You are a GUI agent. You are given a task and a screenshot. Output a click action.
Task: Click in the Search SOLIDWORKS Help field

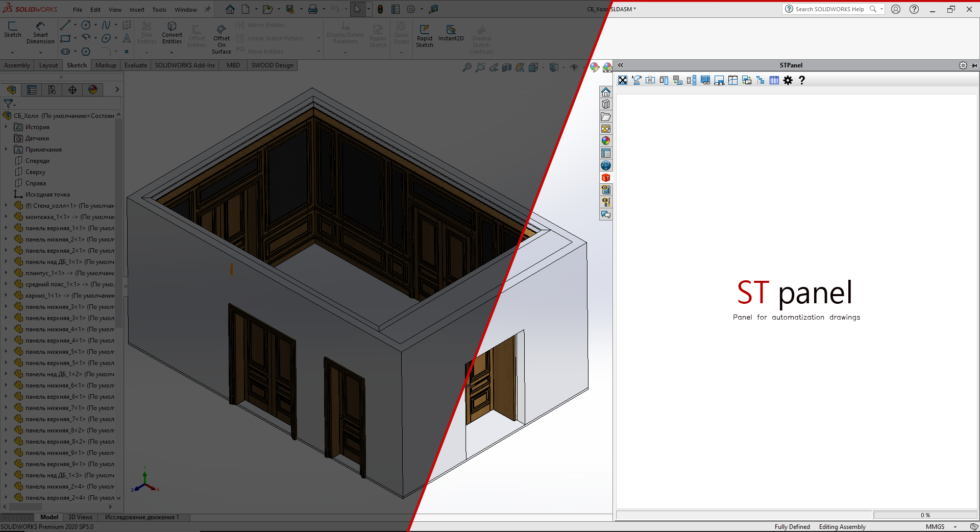pos(830,9)
